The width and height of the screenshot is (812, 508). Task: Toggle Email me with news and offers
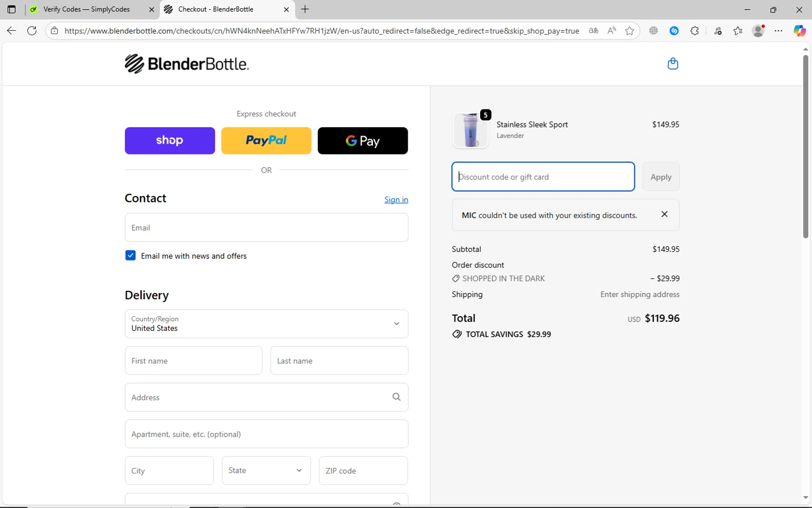click(130, 256)
